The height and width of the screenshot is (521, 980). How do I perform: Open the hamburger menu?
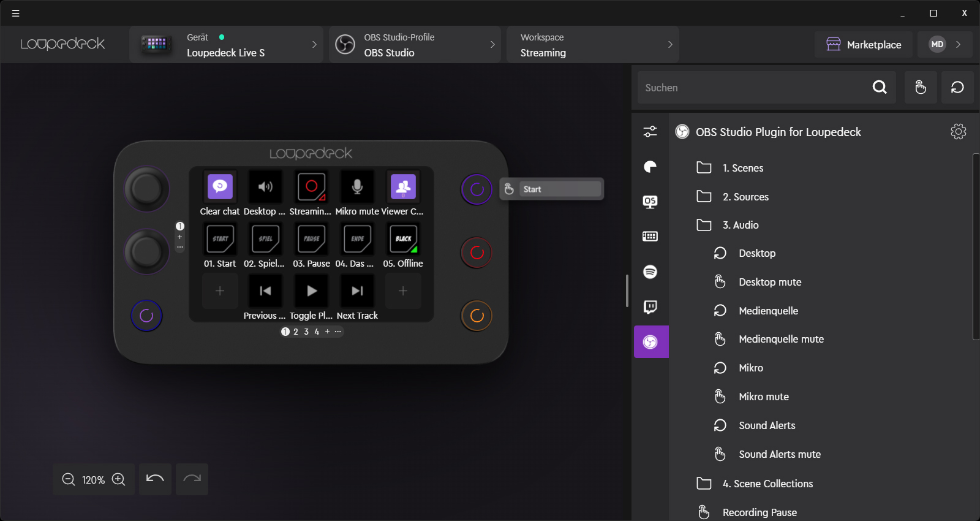16,13
